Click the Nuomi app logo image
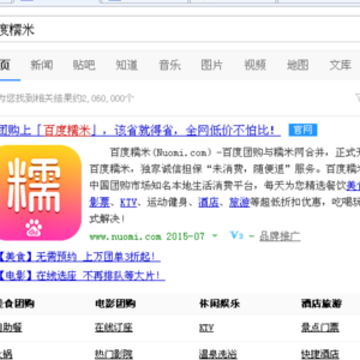The width and height of the screenshot is (360, 360). tap(40, 193)
